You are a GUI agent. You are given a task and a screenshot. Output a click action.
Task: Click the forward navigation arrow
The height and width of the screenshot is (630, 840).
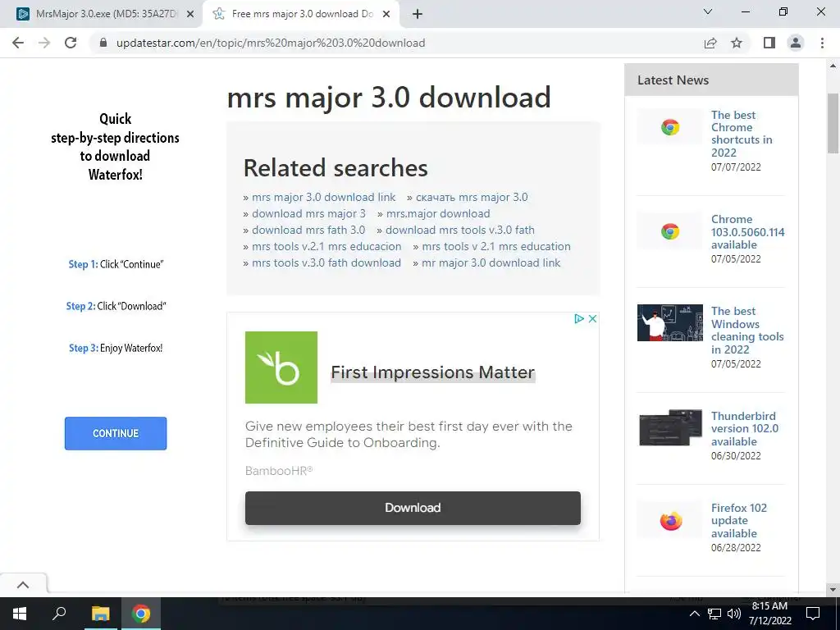[44, 43]
